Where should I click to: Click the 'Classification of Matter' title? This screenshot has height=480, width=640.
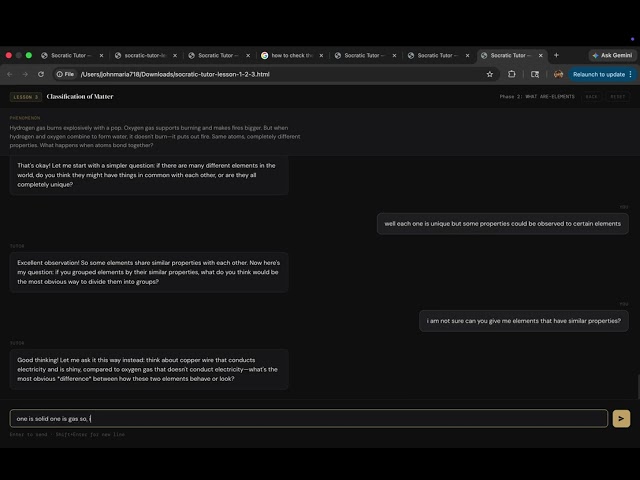pyautogui.click(x=80, y=96)
